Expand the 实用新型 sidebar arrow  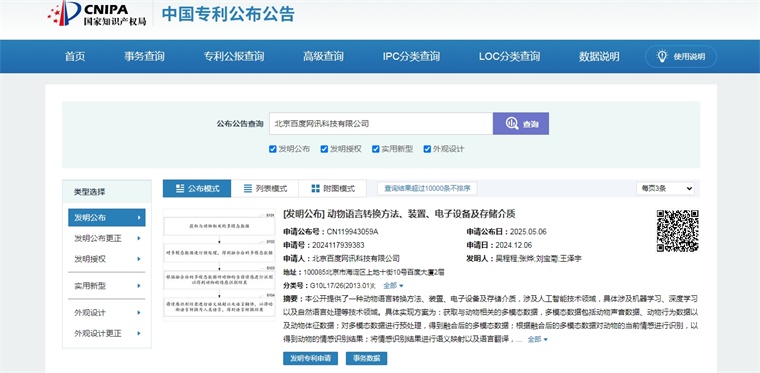(x=139, y=286)
